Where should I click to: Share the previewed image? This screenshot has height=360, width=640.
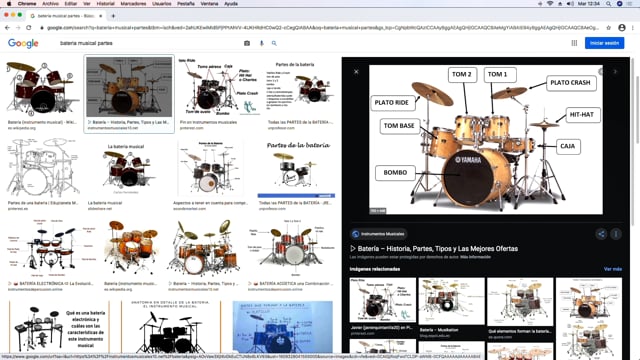pyautogui.click(x=601, y=234)
